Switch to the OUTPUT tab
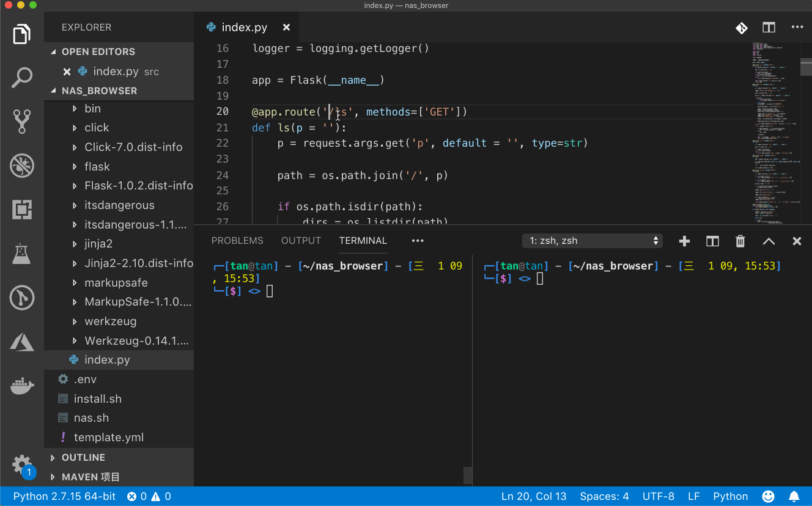 (301, 240)
